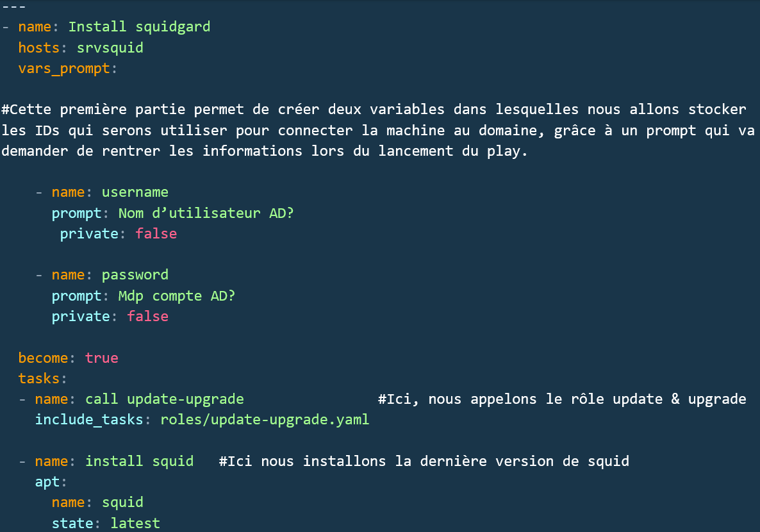Click the "install squid" task name

[139, 461]
